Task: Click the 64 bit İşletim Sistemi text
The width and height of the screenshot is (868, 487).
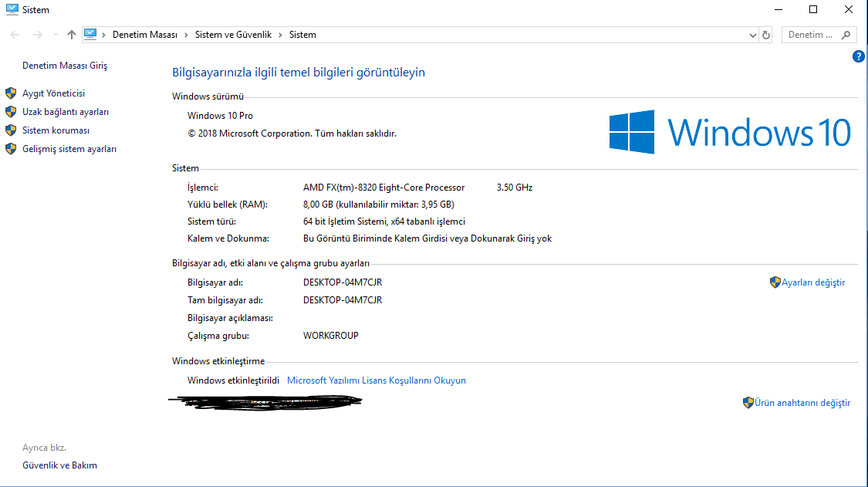Action: (x=384, y=222)
